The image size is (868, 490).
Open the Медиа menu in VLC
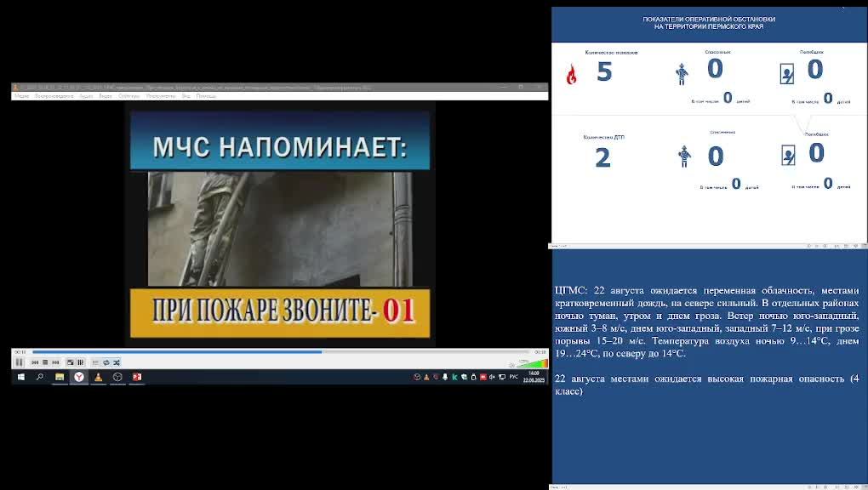22,96
